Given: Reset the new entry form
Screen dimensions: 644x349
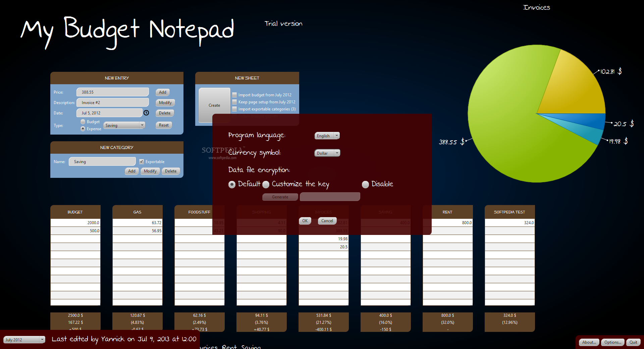Looking at the screenshot, I should point(164,125).
